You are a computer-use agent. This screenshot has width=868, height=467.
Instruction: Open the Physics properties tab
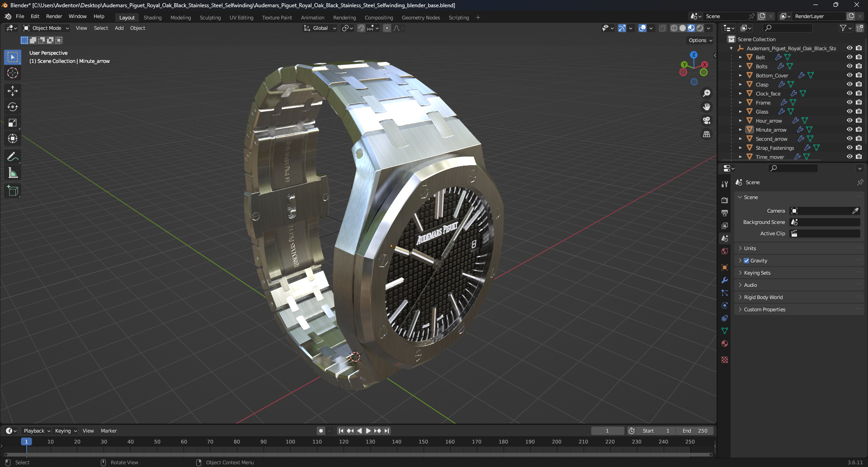click(725, 305)
